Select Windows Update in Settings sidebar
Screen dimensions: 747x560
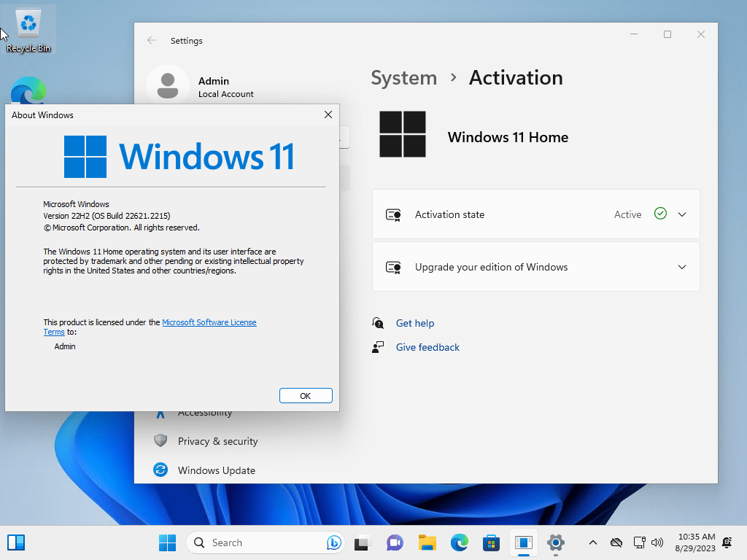click(x=216, y=470)
